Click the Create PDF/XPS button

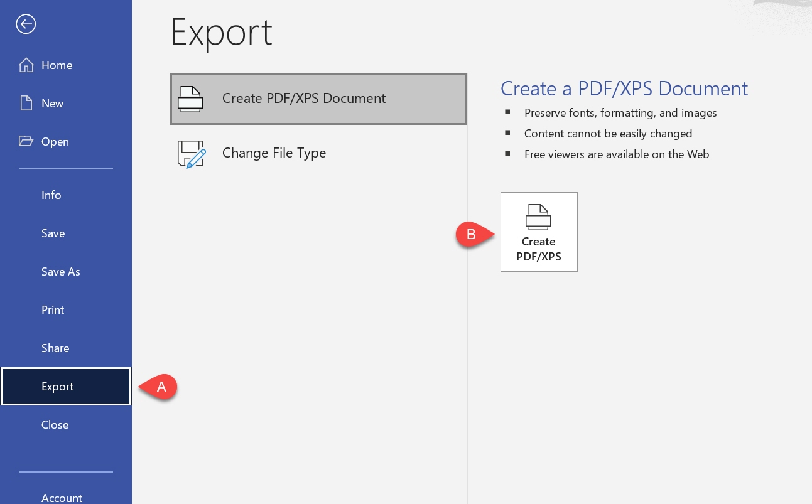coord(539,232)
